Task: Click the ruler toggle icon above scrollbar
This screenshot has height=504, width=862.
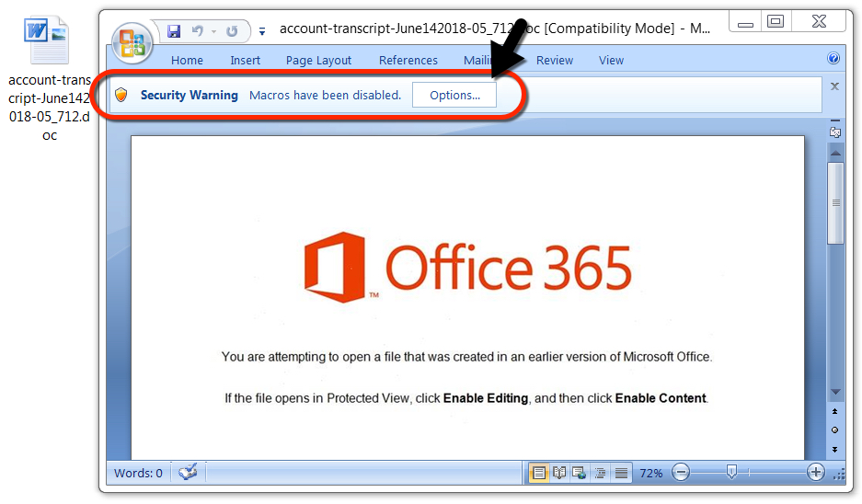Action: [835, 132]
